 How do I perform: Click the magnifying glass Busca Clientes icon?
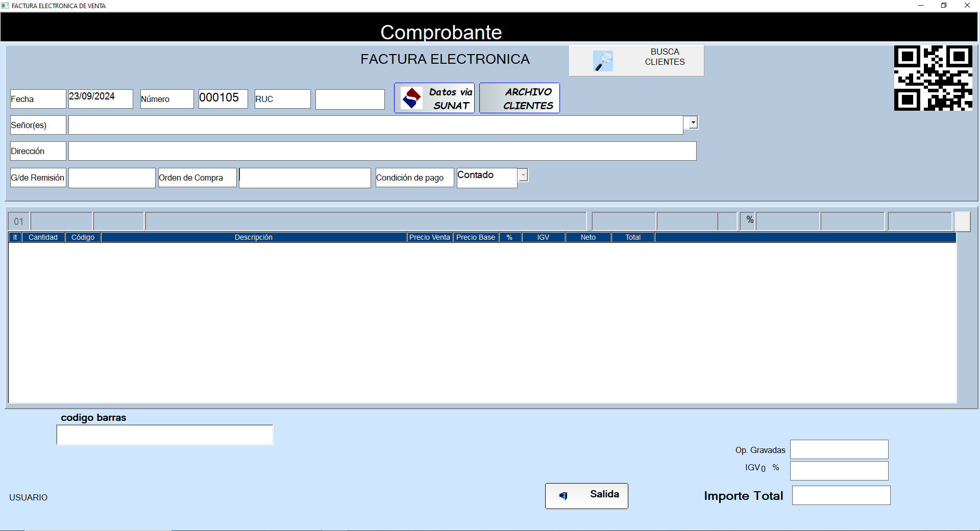[x=603, y=61]
